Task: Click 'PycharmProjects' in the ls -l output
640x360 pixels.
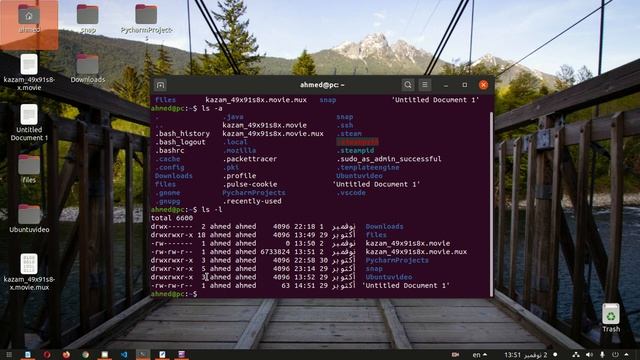Action: coord(397,260)
